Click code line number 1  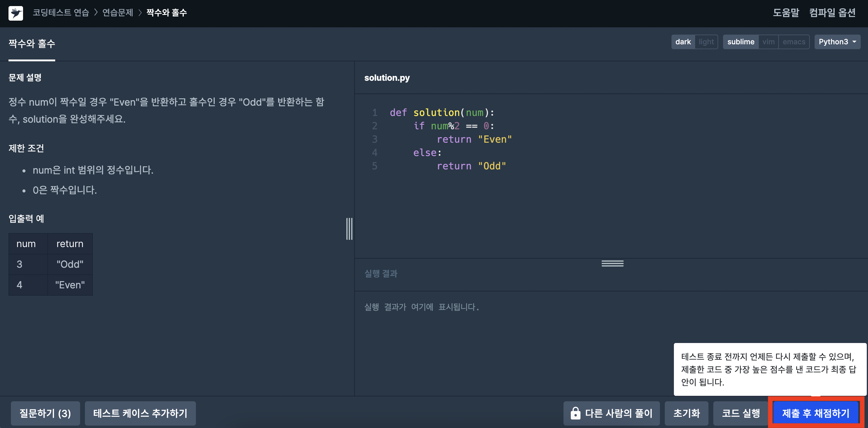point(375,112)
